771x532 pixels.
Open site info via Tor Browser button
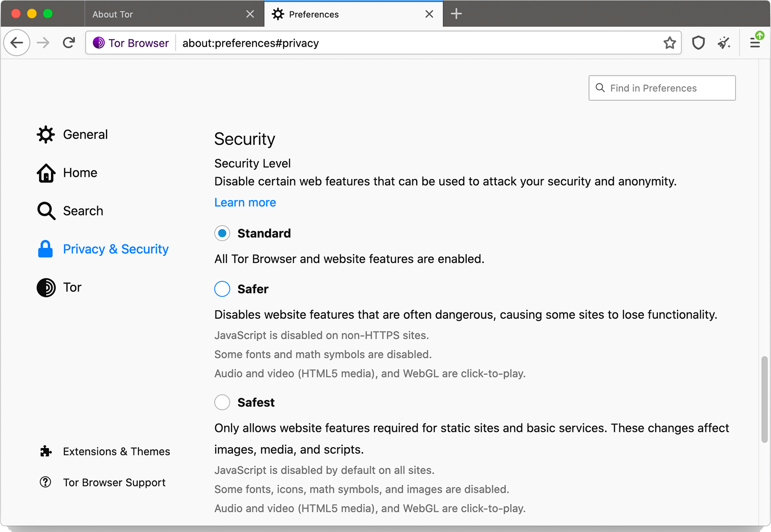point(130,43)
